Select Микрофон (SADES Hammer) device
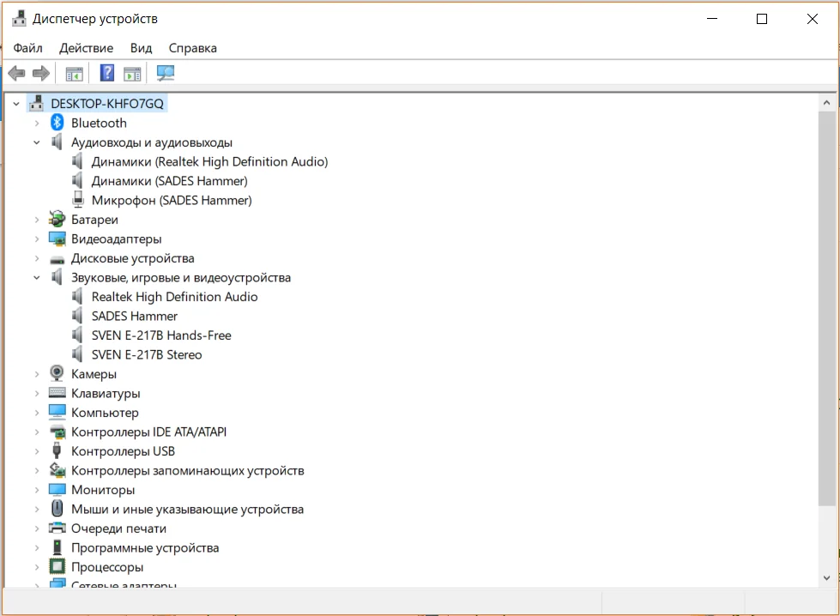840x616 pixels. click(172, 200)
